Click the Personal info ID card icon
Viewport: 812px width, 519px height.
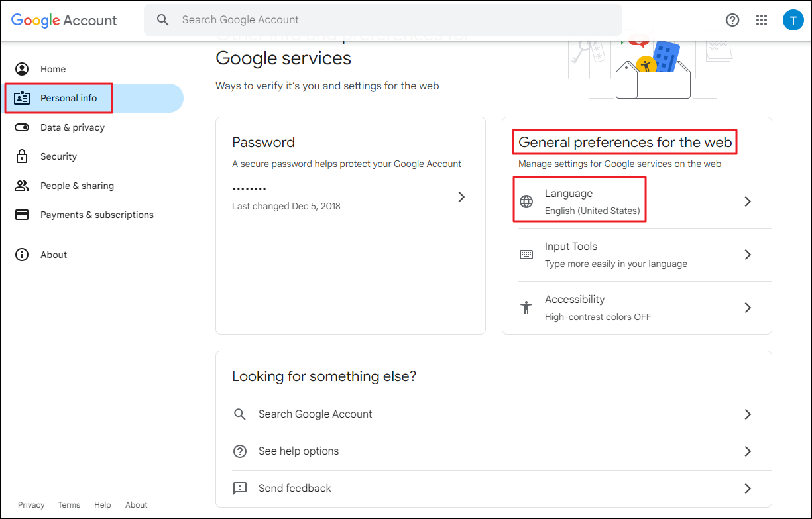tap(22, 98)
